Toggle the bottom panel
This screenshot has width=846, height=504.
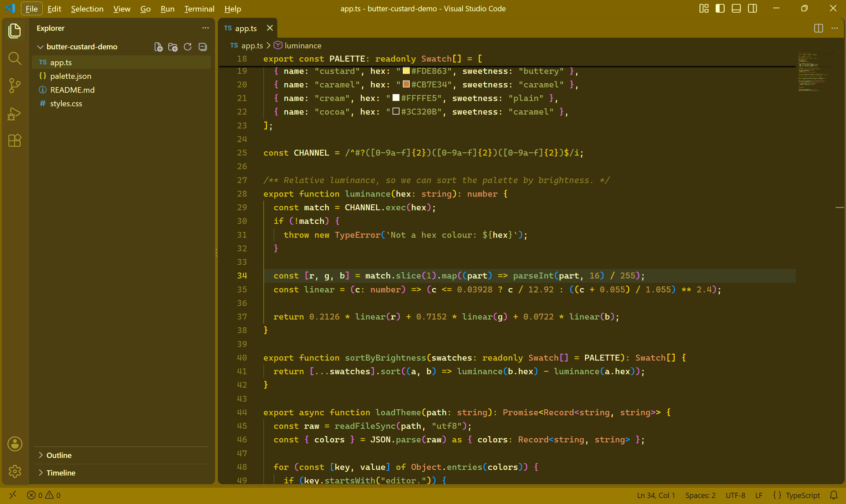pyautogui.click(x=736, y=8)
